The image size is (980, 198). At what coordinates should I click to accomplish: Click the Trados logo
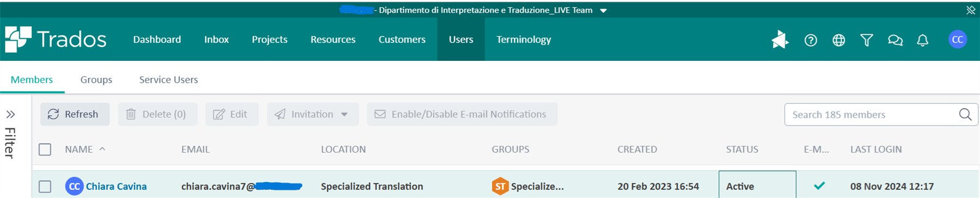tap(56, 39)
